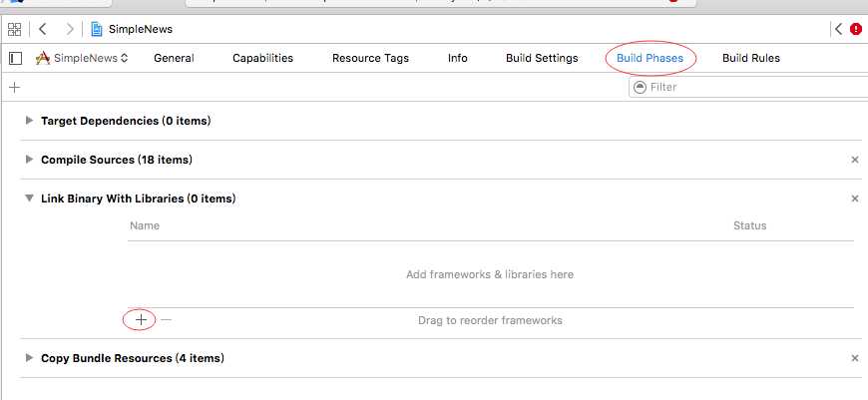The width and height of the screenshot is (868, 400).
Task: Toggle the targets list sidebar icon
Action: click(15, 58)
